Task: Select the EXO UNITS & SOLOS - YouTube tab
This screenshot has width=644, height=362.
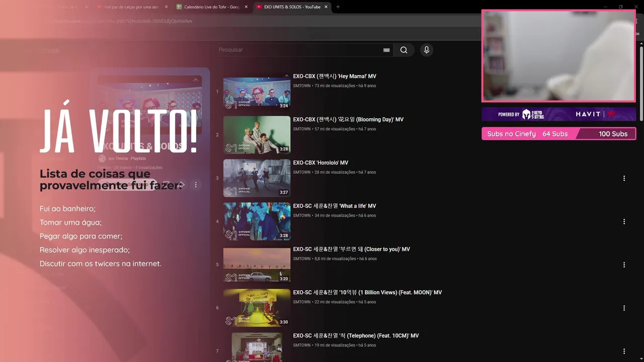Action: click(292, 7)
